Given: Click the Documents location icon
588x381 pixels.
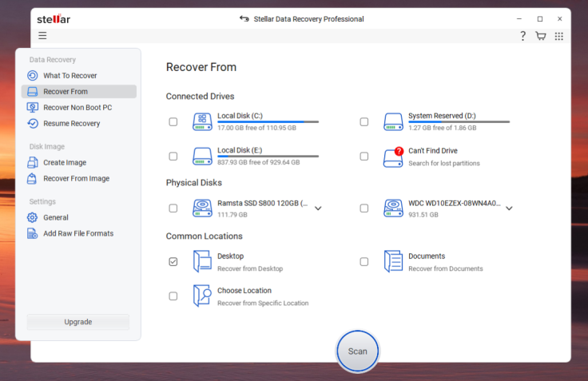Looking at the screenshot, I should (393, 261).
